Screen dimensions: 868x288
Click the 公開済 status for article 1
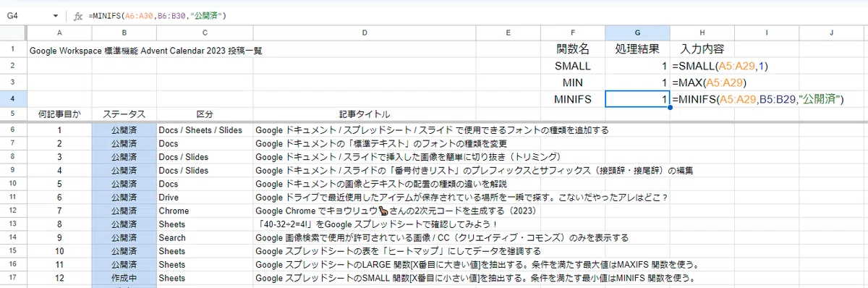coord(124,130)
